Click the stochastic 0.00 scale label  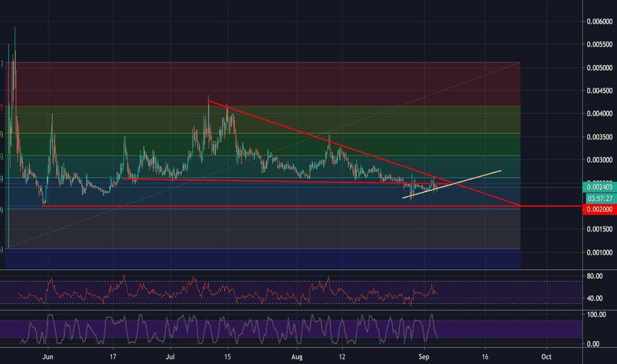[x=593, y=344]
